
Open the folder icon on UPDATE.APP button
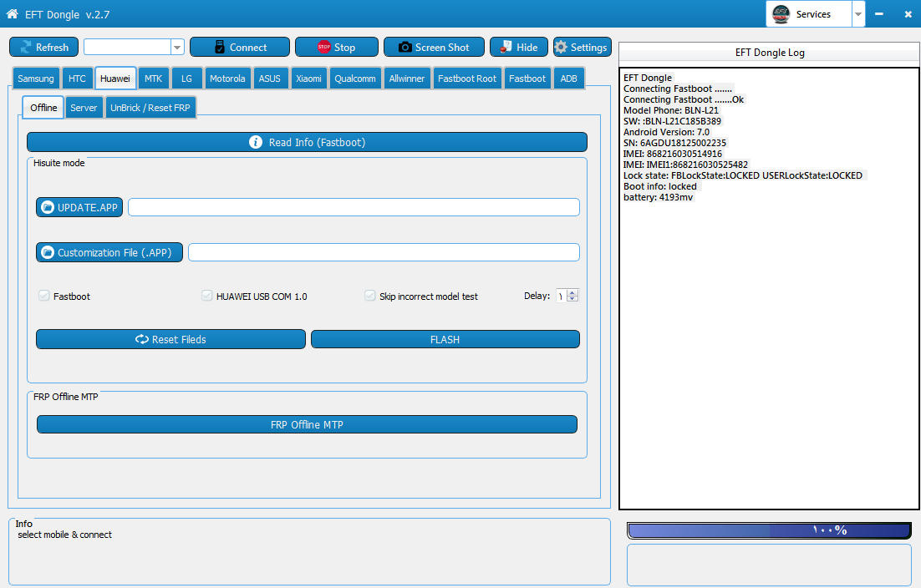click(48, 207)
